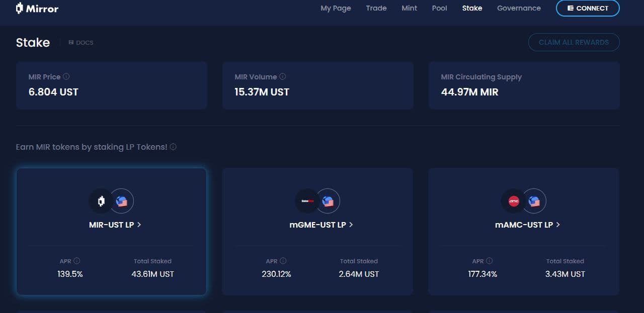Viewport: 644px width, 313px height.
Task: Click APR info icon in MIR-UST card
Action: click(77, 261)
